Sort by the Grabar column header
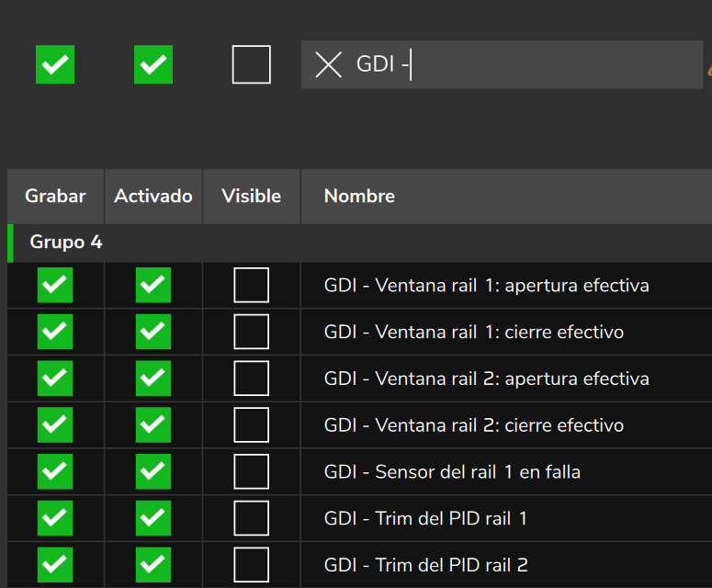Screen dimensions: 712x588 click(55, 196)
